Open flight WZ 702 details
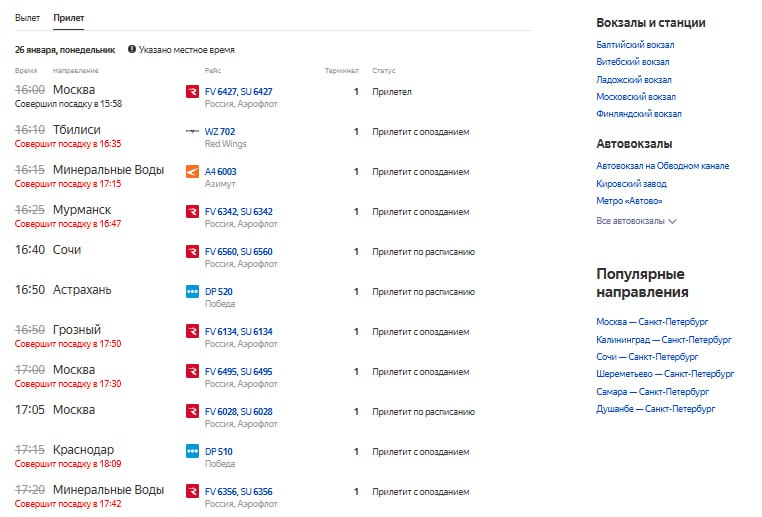This screenshot has width=762, height=517. tap(220, 131)
